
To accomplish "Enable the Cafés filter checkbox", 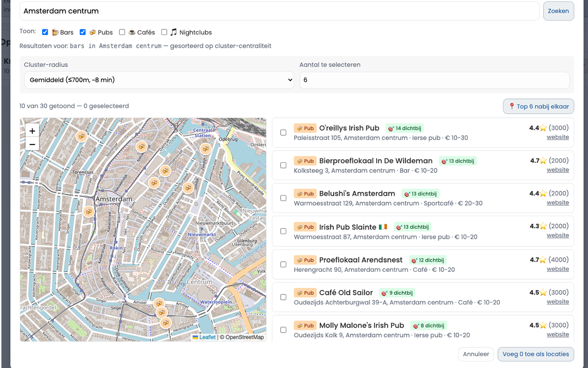I will click(x=122, y=32).
